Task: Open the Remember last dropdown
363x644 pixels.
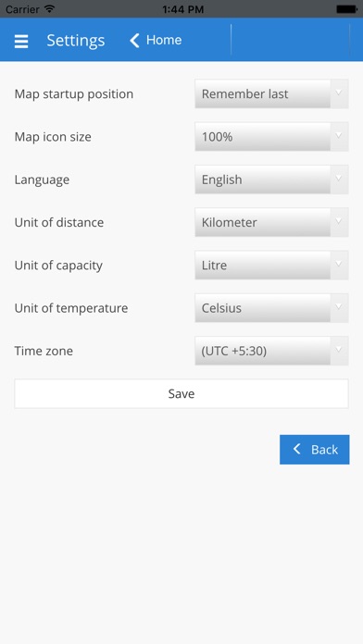Action: pos(271,93)
